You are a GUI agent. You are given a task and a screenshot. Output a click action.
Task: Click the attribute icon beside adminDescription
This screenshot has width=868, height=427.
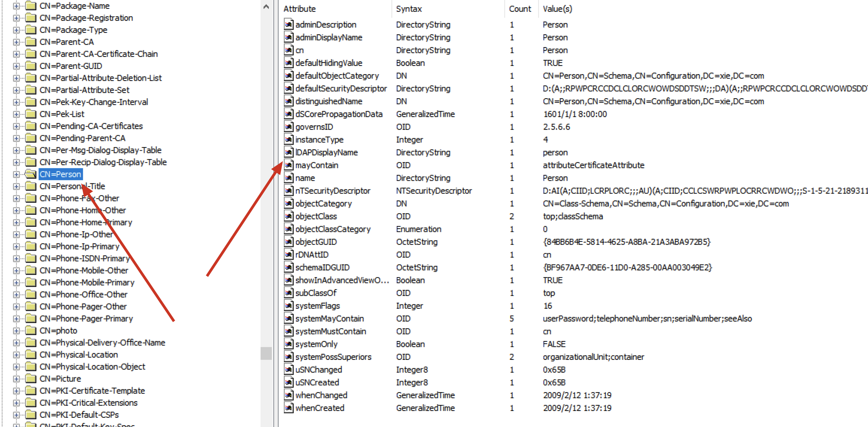pos(289,25)
